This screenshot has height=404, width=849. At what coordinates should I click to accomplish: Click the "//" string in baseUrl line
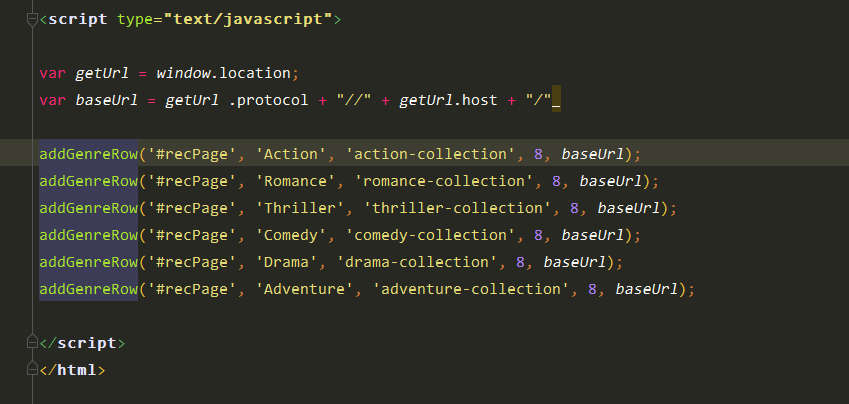click(x=354, y=100)
